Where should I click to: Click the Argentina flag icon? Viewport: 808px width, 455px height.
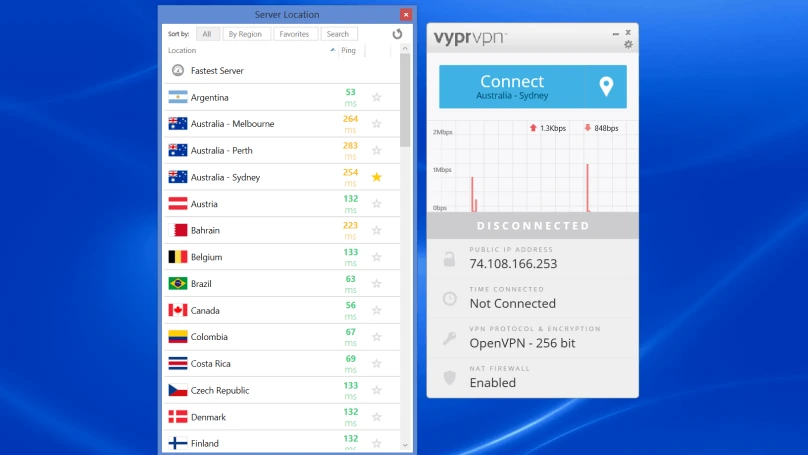click(178, 97)
